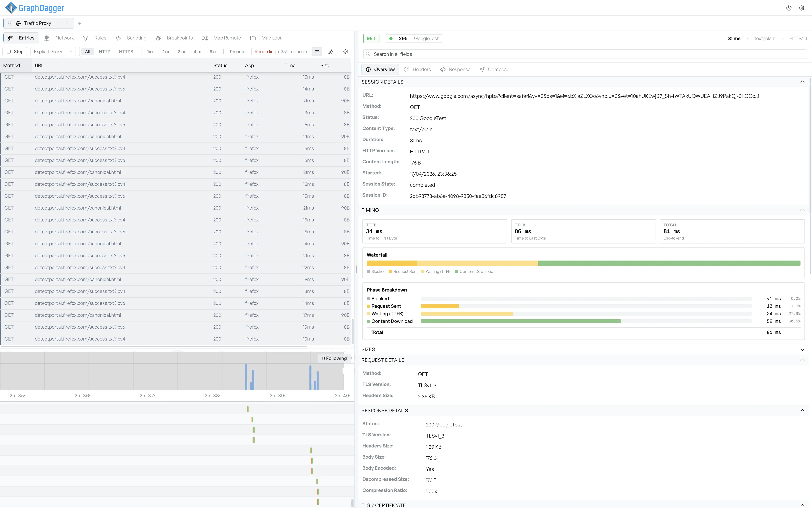Open app settings gear in header
This screenshot has height=508, width=812.
pyautogui.click(x=802, y=8)
